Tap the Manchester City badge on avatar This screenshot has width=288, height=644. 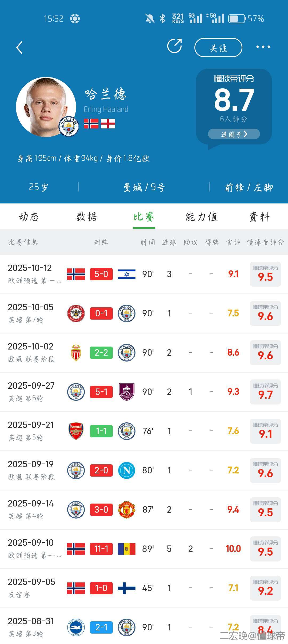(69, 127)
